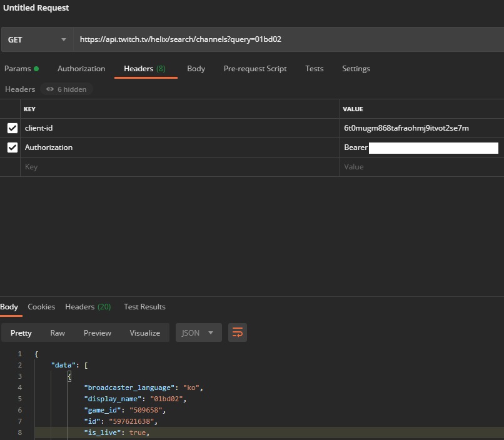This screenshot has height=440, width=504.
Task: Select the Preview view button
Action: point(98,332)
